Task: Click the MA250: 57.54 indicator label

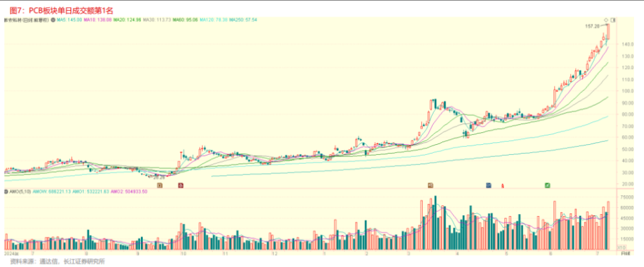Action: click(x=243, y=19)
